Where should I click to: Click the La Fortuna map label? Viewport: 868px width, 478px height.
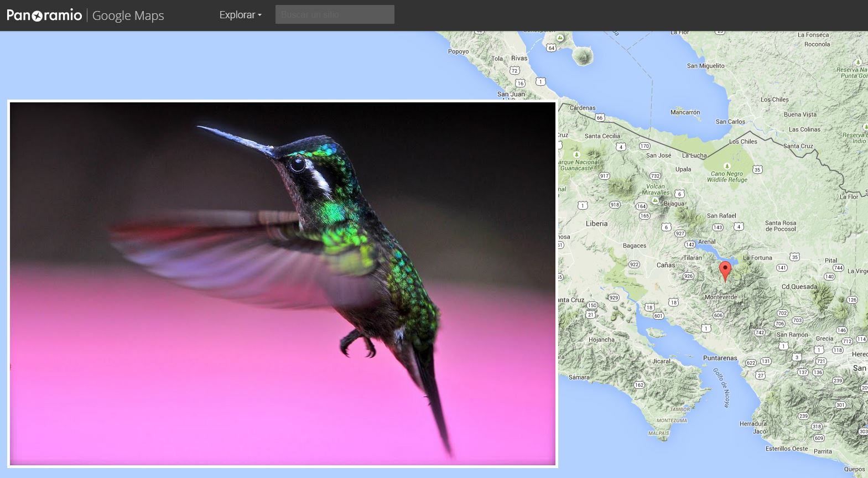pos(757,258)
